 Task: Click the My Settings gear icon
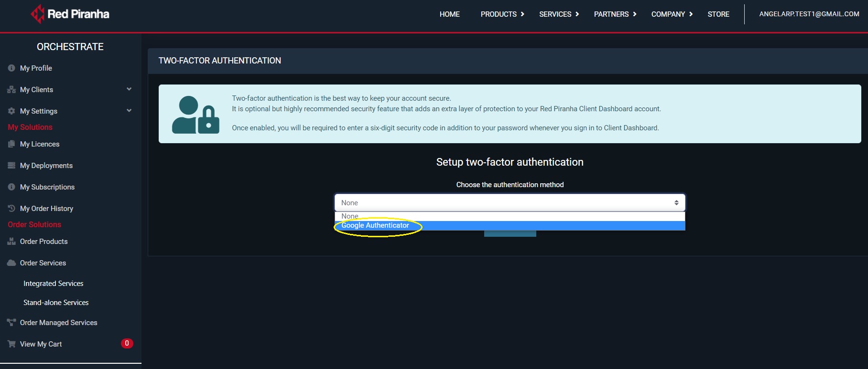pos(11,111)
